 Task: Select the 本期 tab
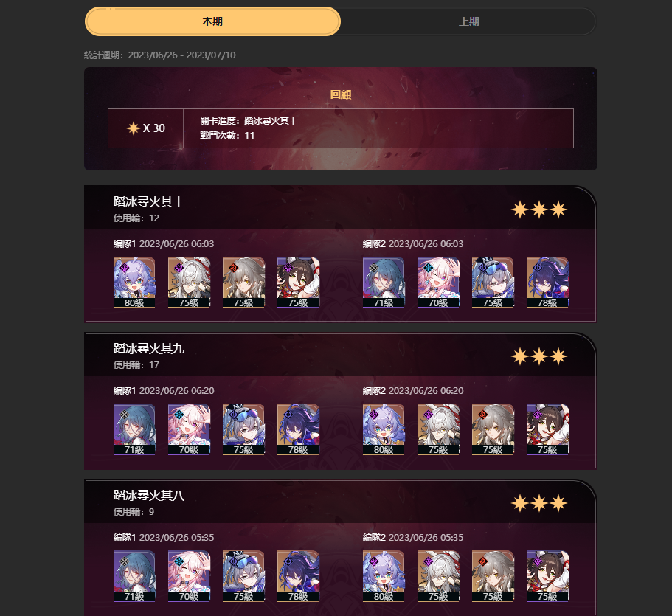click(212, 21)
